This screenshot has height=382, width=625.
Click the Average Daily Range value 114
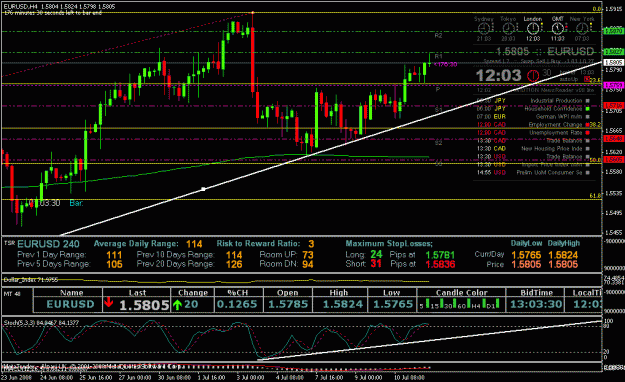point(194,244)
